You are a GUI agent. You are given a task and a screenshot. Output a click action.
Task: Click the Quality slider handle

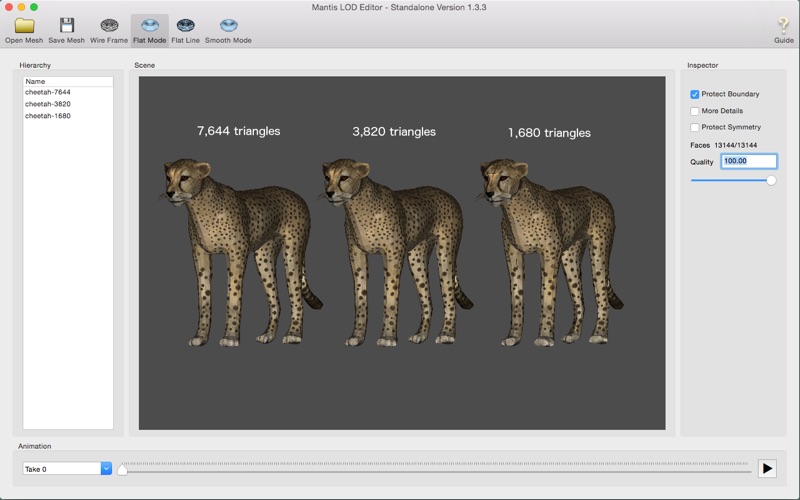click(x=771, y=180)
